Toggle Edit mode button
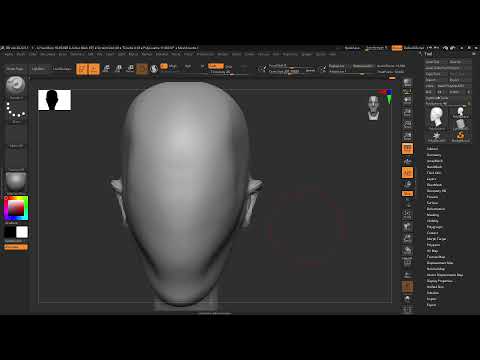This screenshot has height=360, width=480. [x=82, y=69]
